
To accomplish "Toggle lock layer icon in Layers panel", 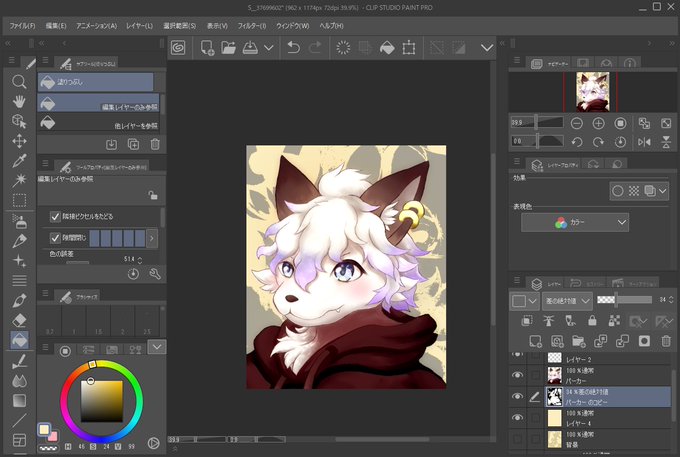I will point(592,321).
